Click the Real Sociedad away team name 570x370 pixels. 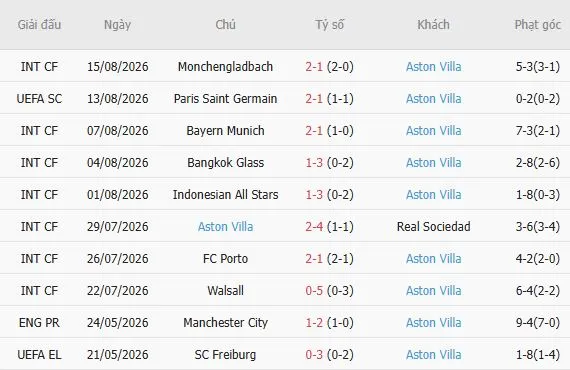point(434,226)
